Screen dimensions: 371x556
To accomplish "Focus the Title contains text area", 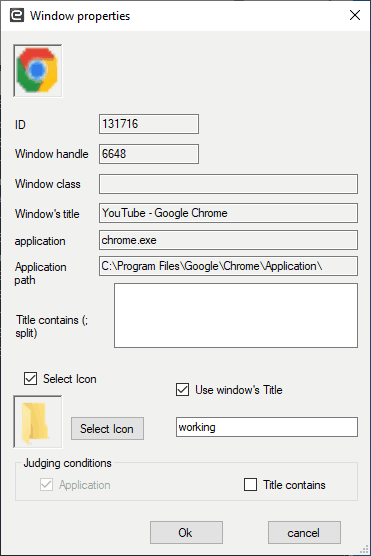I will click(x=236, y=316).
